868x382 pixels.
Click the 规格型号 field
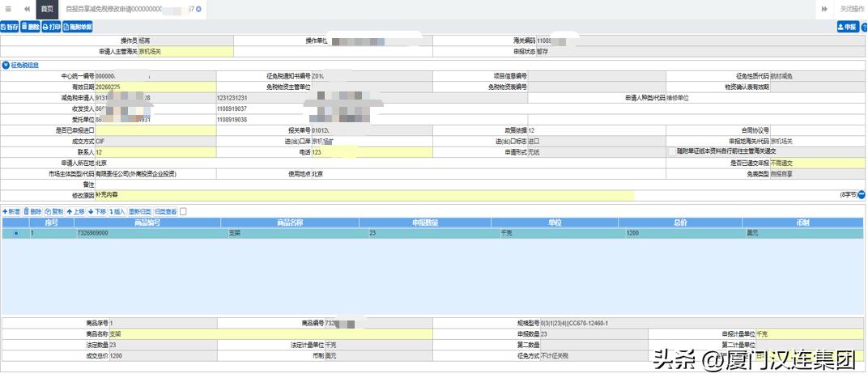coord(703,323)
